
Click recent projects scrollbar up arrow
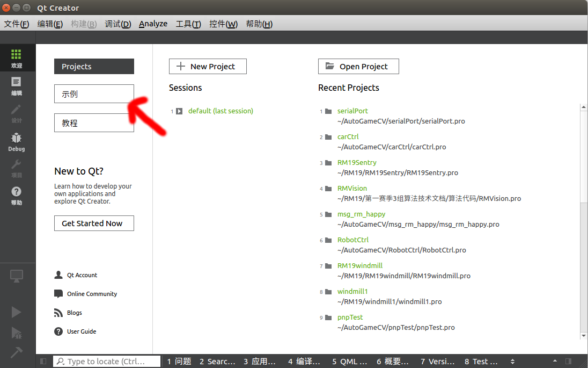click(x=584, y=107)
